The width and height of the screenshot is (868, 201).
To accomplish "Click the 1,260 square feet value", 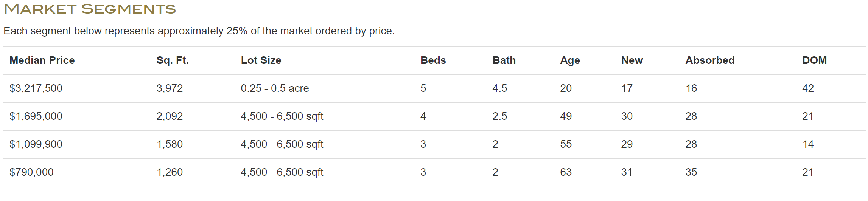I will coord(170,172).
